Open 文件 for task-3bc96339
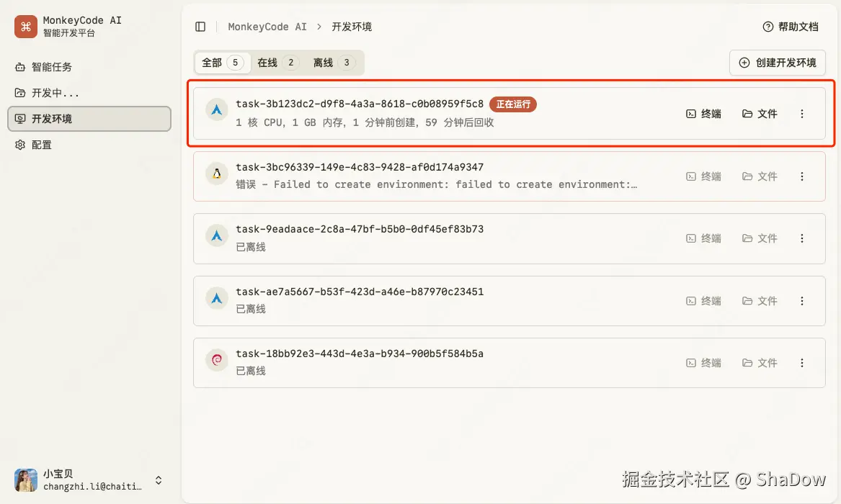The image size is (841, 504). [x=760, y=176]
